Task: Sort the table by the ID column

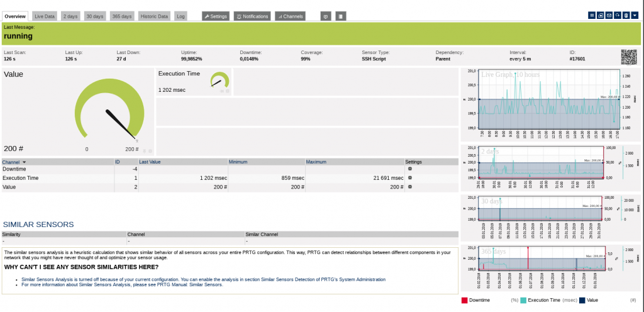Action: (x=118, y=162)
